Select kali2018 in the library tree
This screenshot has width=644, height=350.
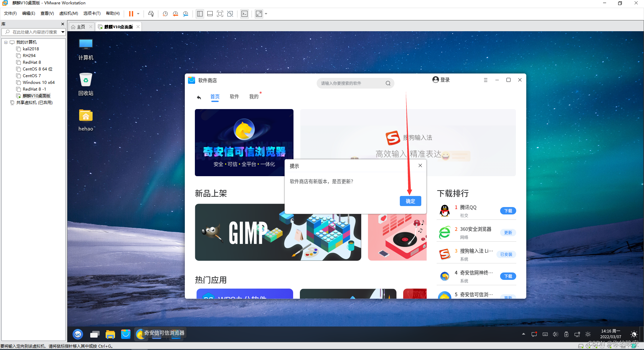point(31,49)
